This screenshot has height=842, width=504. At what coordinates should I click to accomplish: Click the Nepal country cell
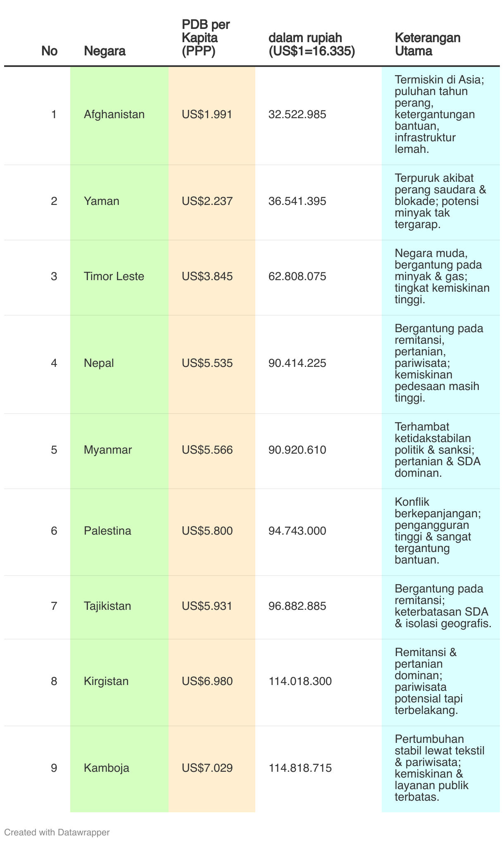[119, 364]
